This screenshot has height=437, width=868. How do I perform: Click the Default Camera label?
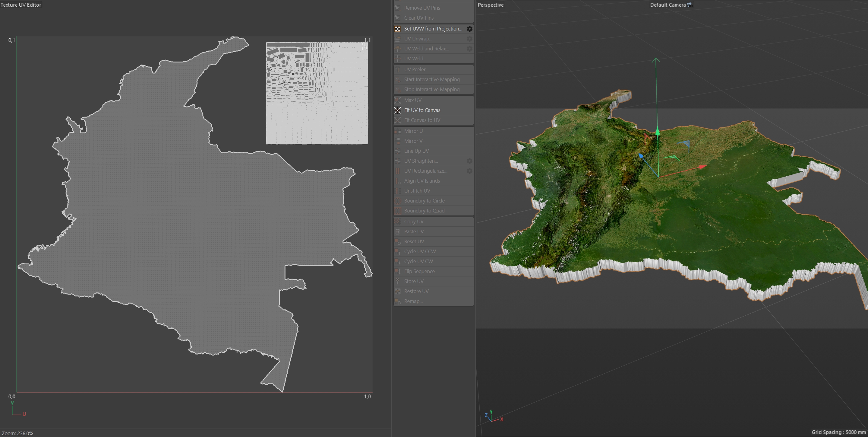tap(668, 5)
